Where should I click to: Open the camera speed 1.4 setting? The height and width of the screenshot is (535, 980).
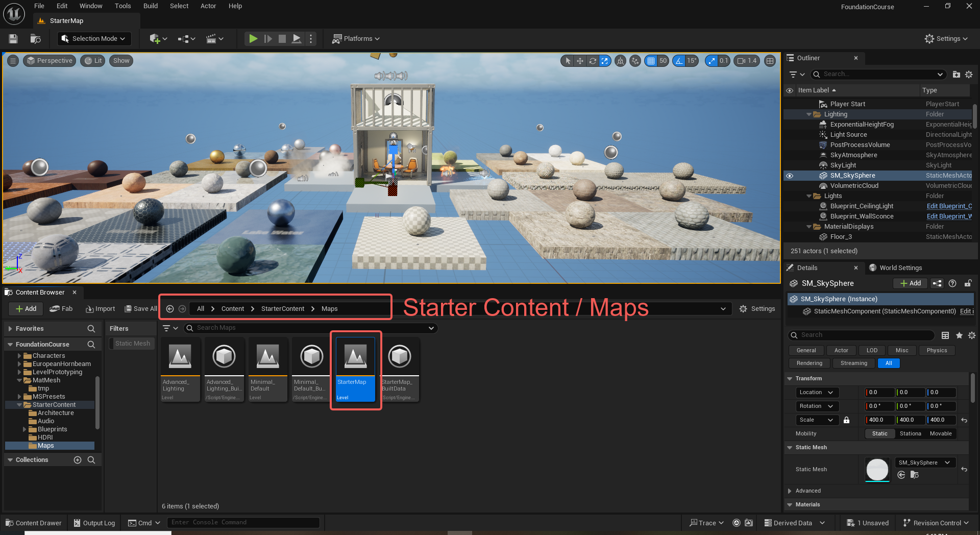(747, 61)
